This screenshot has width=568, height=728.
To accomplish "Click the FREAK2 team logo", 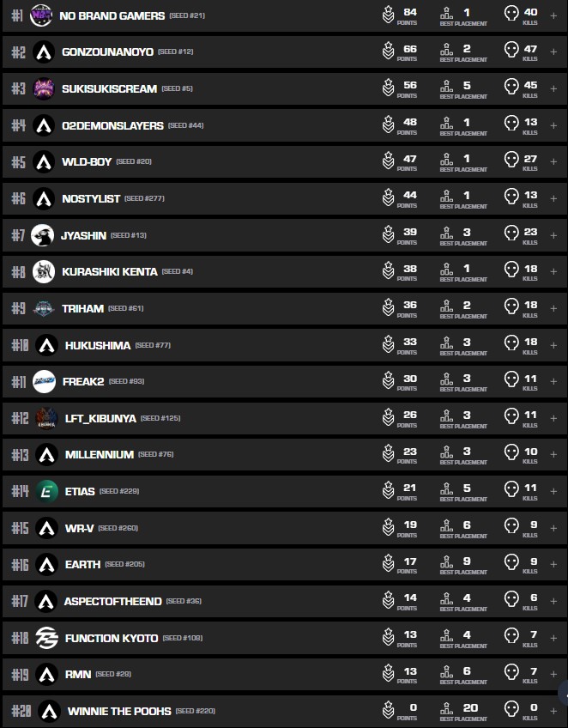I will point(44,381).
